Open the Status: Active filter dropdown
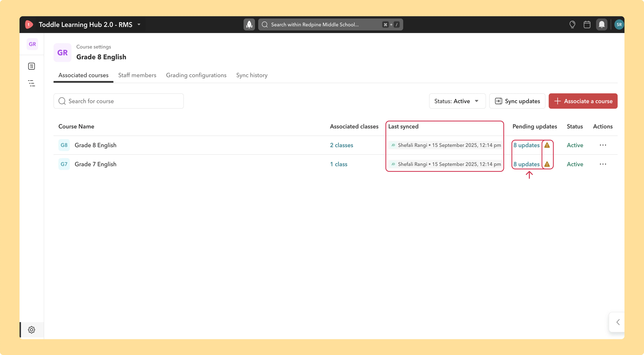 457,101
